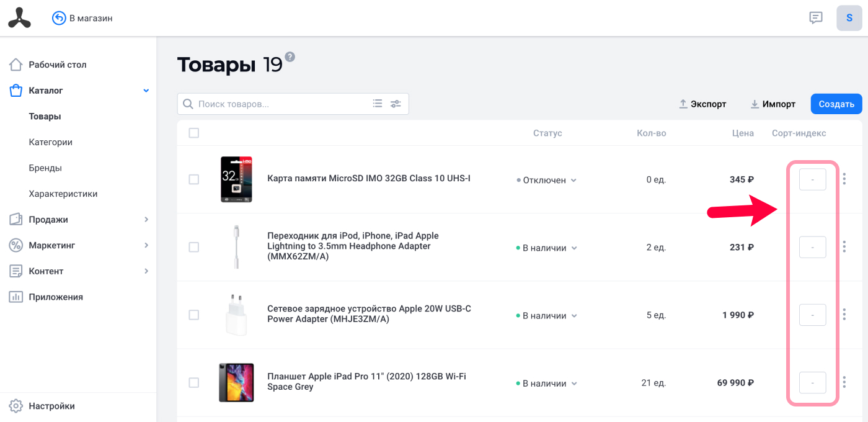This screenshot has height=422, width=868.
Task: Open three-dot menu for Карта памяти MicroSD row
Action: click(x=844, y=179)
